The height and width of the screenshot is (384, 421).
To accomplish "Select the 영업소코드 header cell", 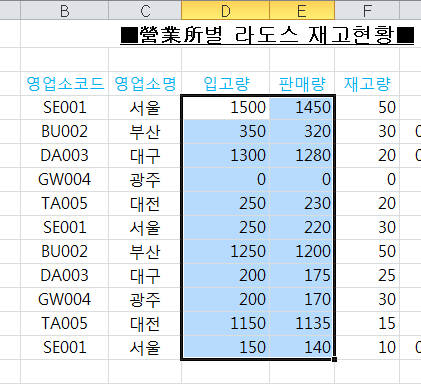I will coord(65,83).
